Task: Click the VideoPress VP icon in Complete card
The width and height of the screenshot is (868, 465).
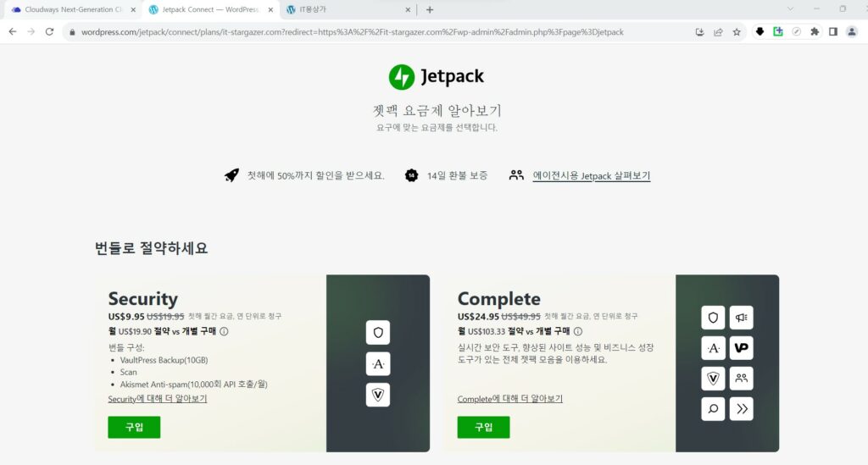Action: [x=741, y=348]
